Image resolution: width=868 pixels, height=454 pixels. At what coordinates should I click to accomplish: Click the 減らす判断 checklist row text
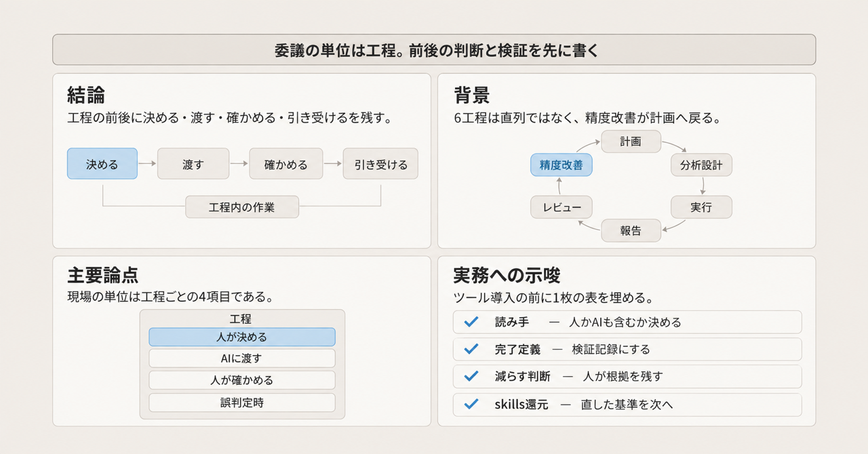[x=579, y=377]
